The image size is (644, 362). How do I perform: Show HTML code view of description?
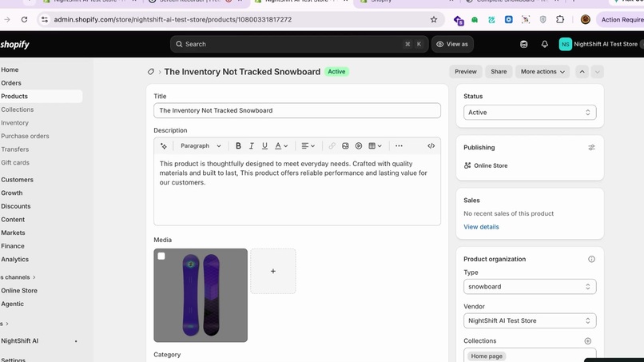pos(431,146)
